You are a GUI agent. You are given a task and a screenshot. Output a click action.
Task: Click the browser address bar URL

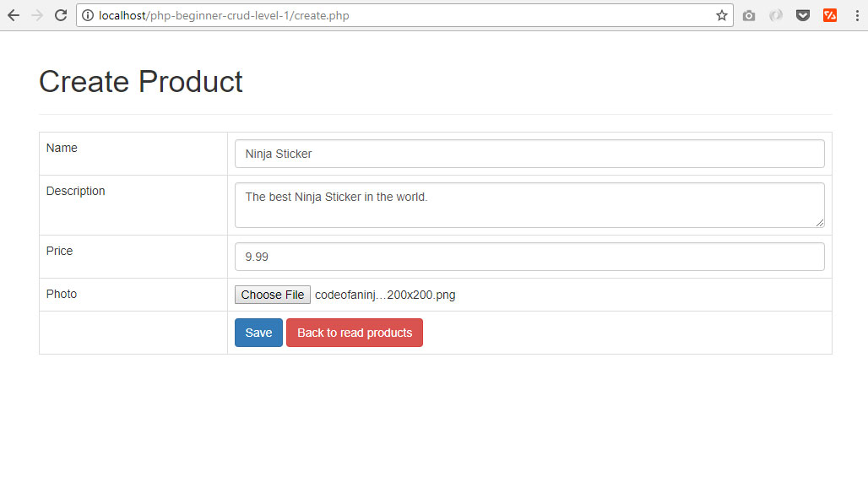coord(253,14)
